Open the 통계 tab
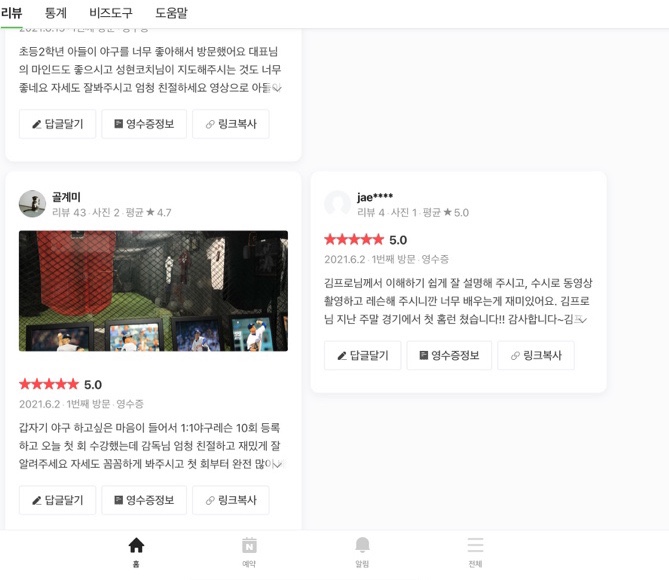669x580 pixels. tap(56, 13)
